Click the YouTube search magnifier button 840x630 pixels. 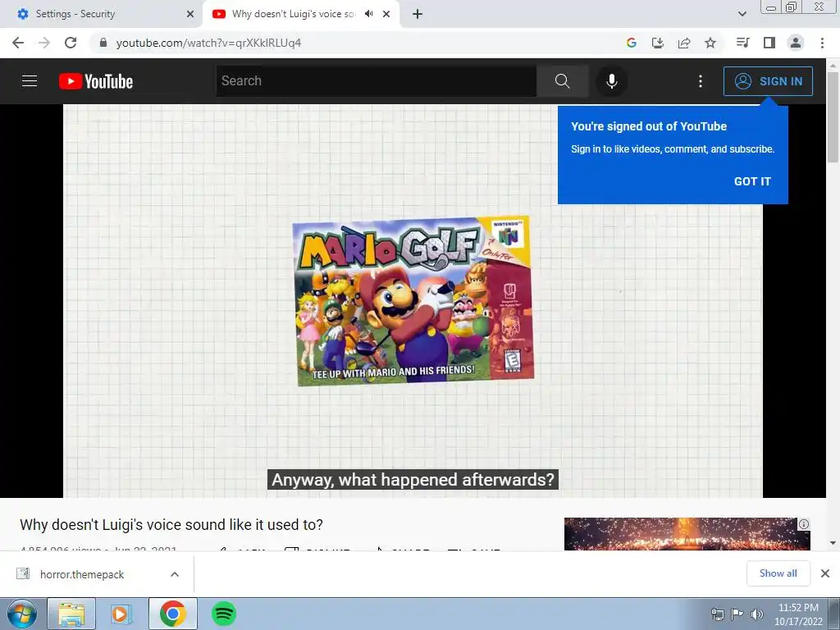point(562,81)
